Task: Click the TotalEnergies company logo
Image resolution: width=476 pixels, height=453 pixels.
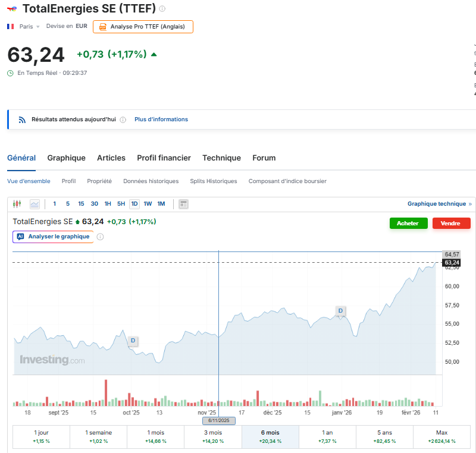Action: coord(12,9)
